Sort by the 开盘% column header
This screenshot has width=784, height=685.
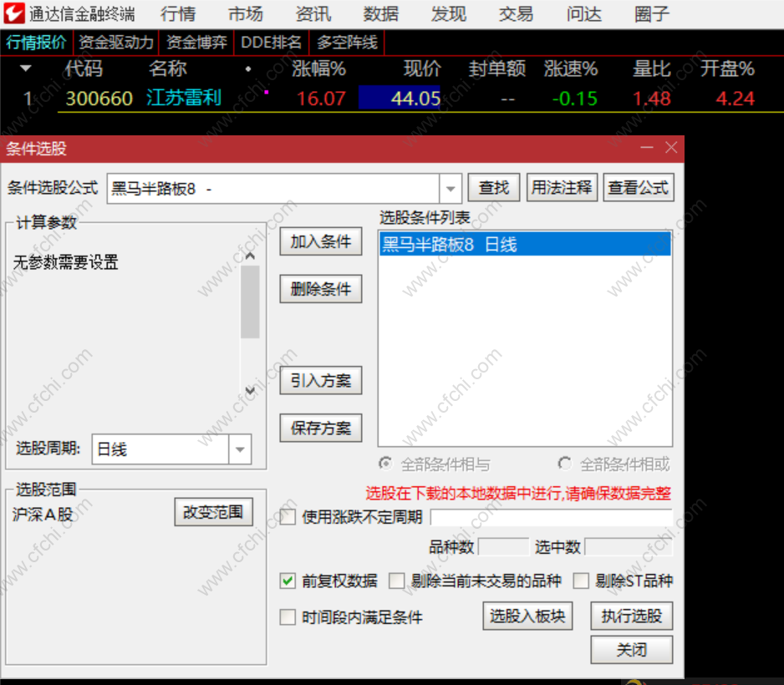coord(727,68)
